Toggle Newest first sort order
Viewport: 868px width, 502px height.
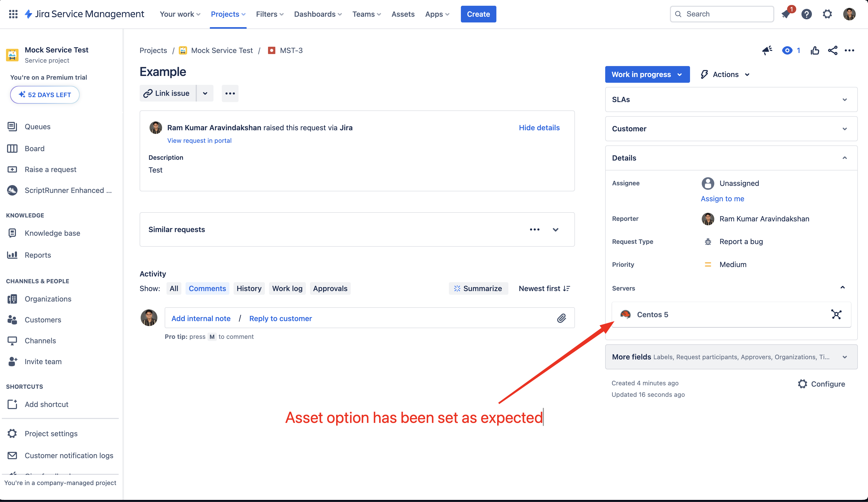coord(544,288)
